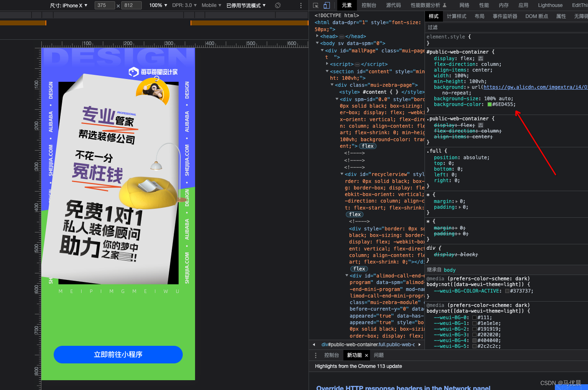Expand the background shorthand property triangle

[469, 87]
